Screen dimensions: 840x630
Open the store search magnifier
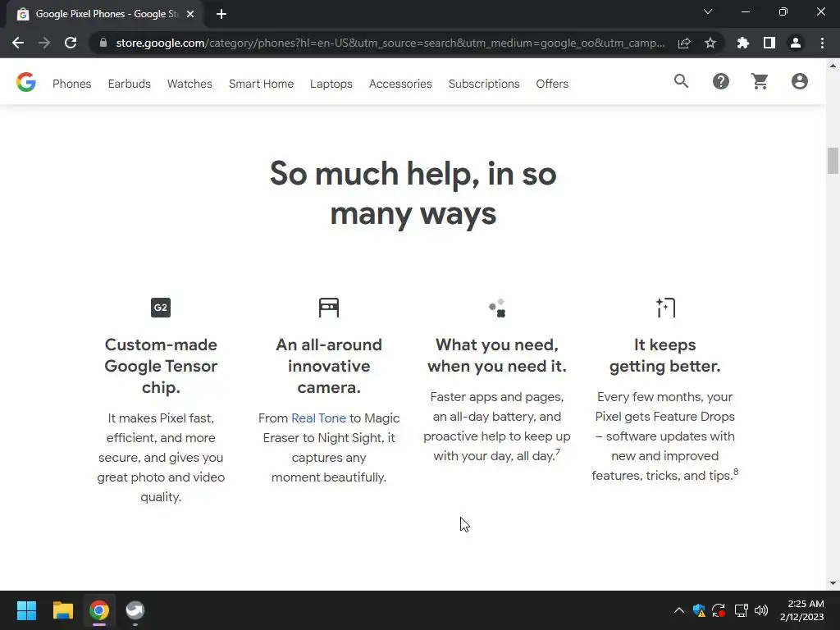[681, 81]
